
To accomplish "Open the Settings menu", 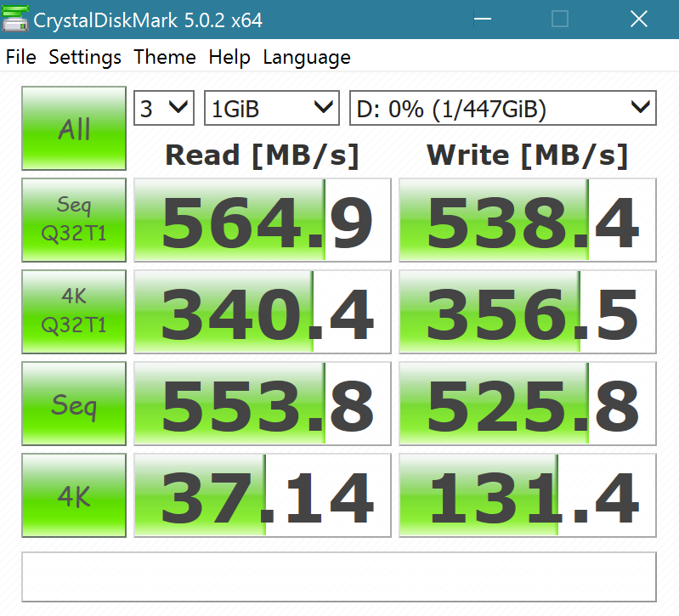I will point(85,57).
